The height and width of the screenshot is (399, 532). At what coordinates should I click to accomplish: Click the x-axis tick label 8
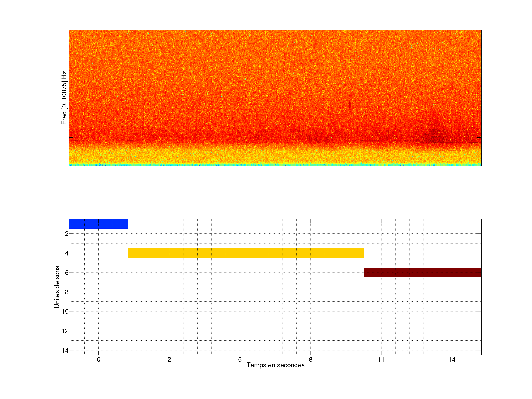pyautogui.click(x=311, y=359)
